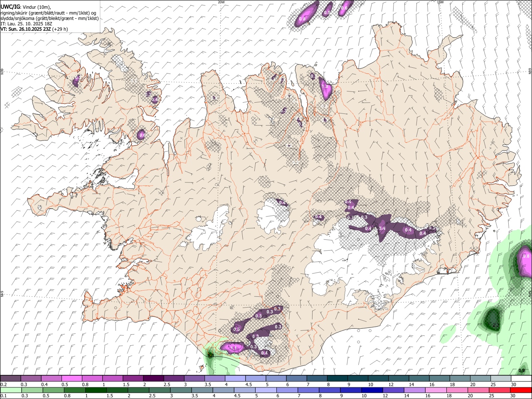This screenshot has height=399, width=532.
Task: Click the dark teal 8 swatch, upper legend row
Action: (337, 379)
